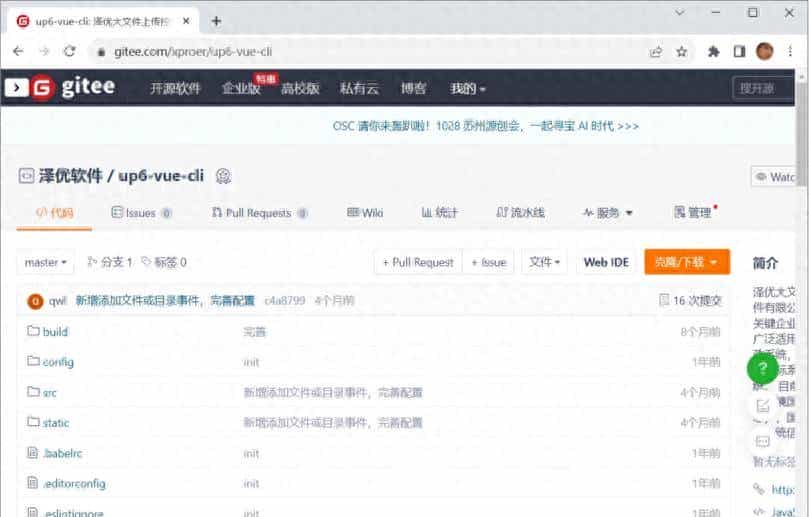Click commit hash c4a8799
Image resolution: width=809 pixels, height=517 pixels.
point(284,300)
